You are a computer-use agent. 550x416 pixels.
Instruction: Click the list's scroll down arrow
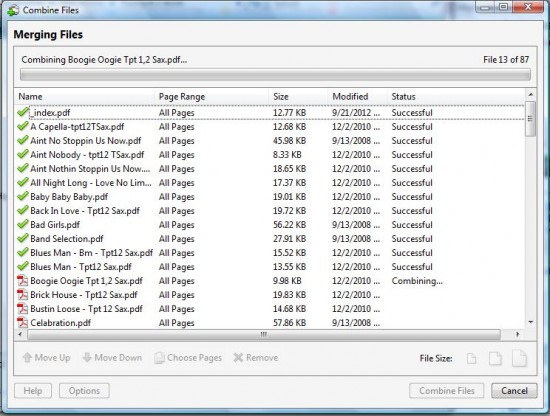531,322
